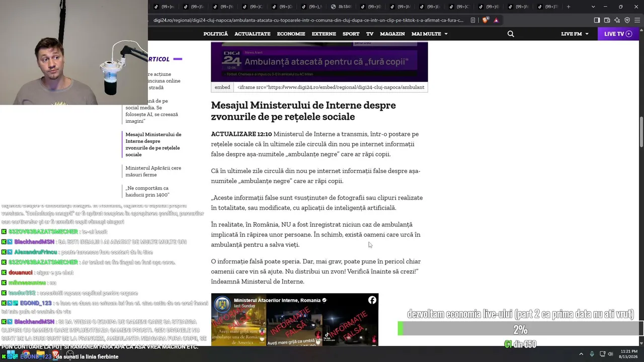Open Leo AI assistant icon
644x362 pixels.
[617, 20]
